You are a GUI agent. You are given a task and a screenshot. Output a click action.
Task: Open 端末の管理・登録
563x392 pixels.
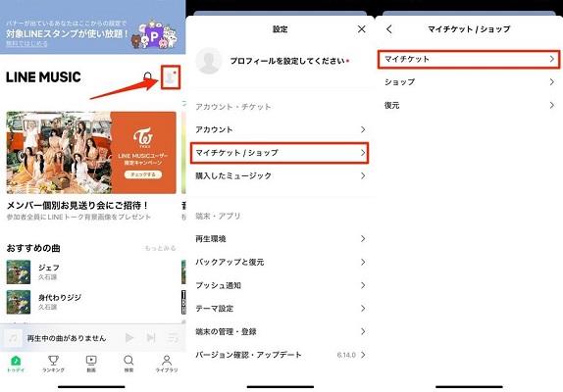click(281, 332)
